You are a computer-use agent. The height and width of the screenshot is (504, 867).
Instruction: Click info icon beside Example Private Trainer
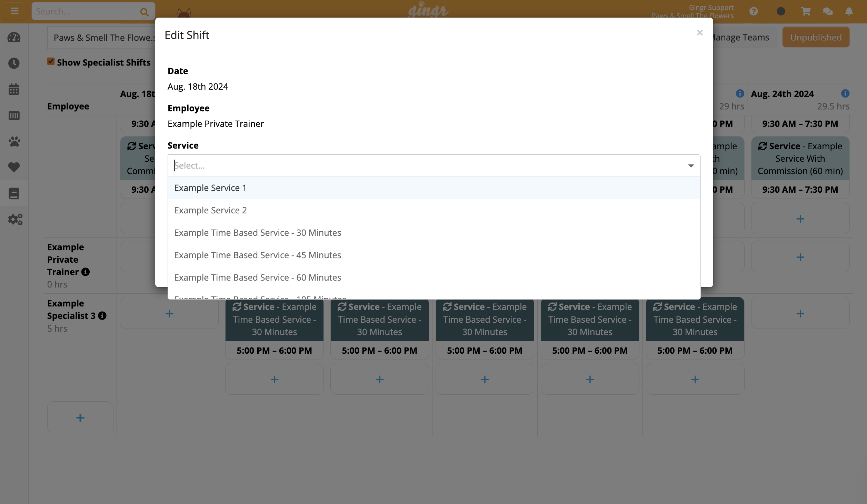86,272
